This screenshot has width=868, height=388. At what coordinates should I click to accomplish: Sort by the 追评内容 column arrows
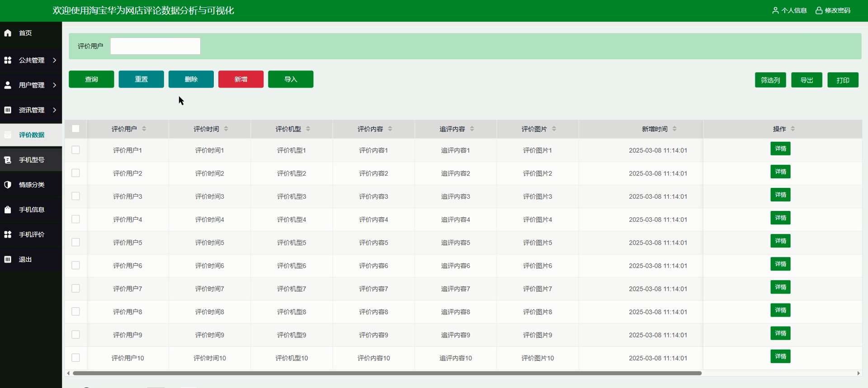(472, 129)
